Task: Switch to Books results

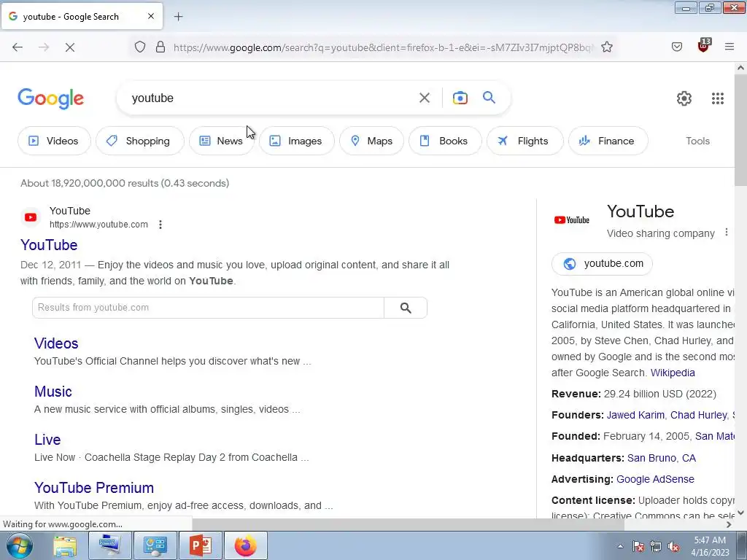Action: 445,141
